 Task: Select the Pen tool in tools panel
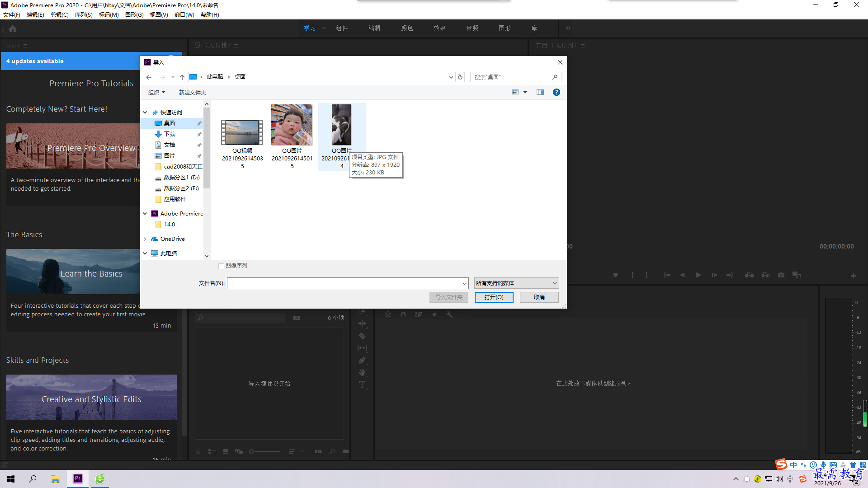point(362,360)
